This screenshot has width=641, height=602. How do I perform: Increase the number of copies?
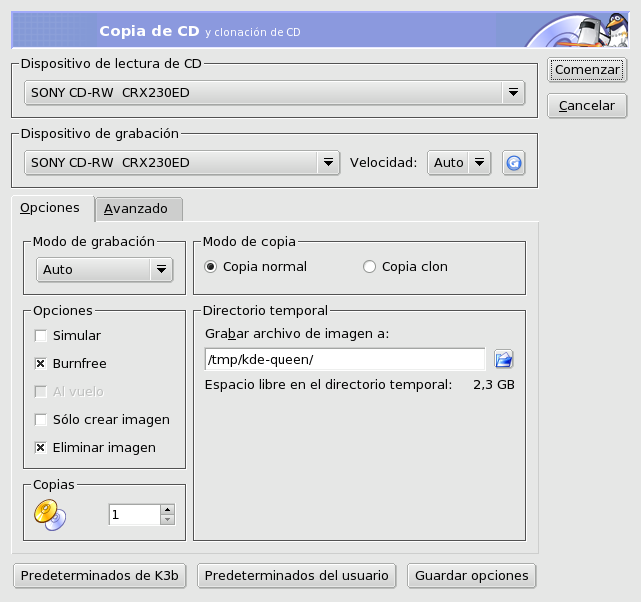(x=168, y=510)
